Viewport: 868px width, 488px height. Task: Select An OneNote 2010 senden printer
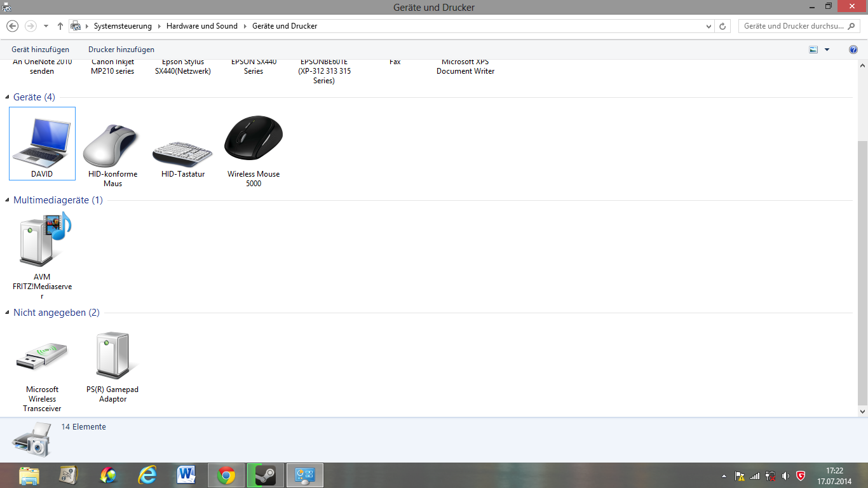pos(42,67)
